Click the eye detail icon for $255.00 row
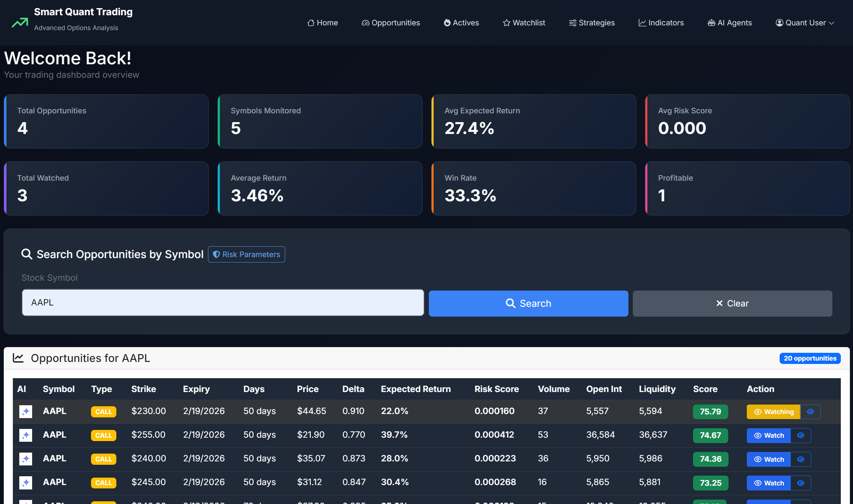Image resolution: width=853 pixels, height=504 pixels. point(800,435)
